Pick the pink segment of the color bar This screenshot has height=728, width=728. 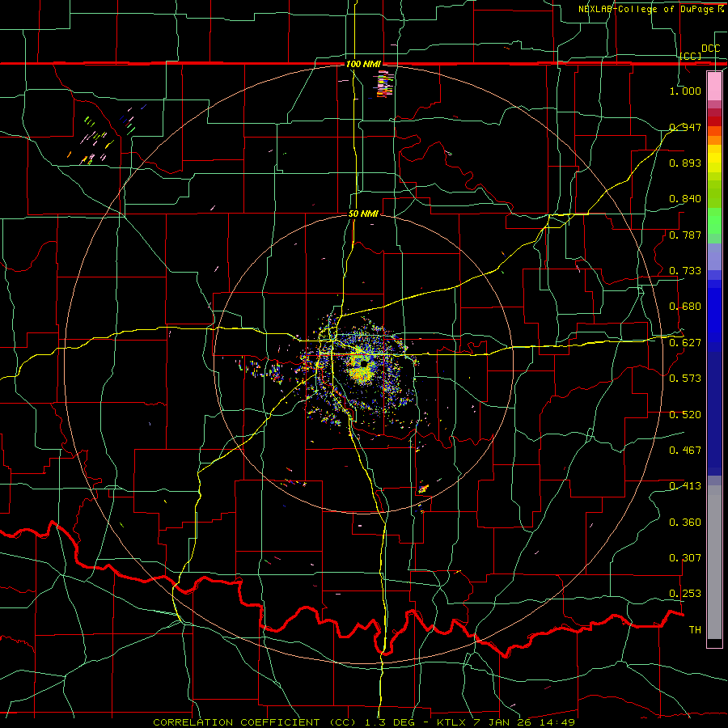(714, 86)
